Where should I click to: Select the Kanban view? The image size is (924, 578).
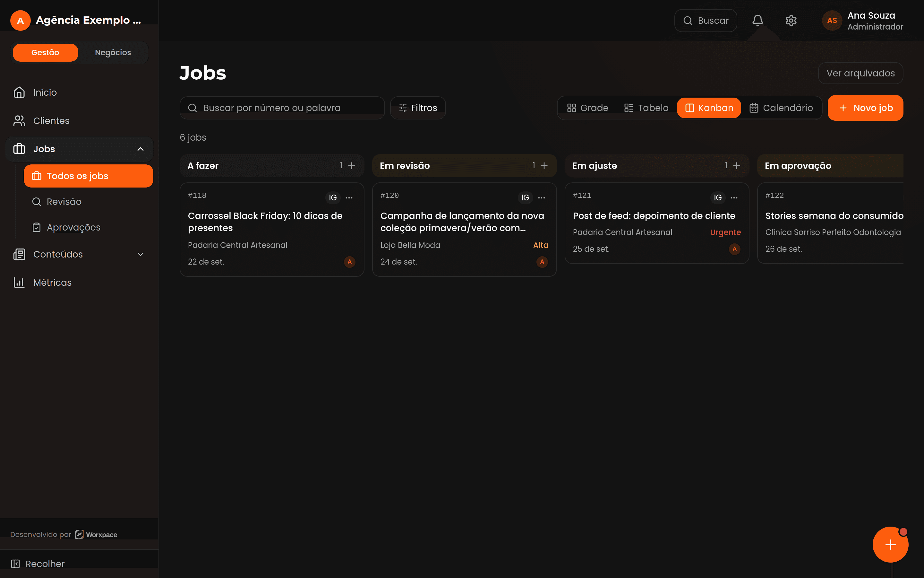point(709,108)
